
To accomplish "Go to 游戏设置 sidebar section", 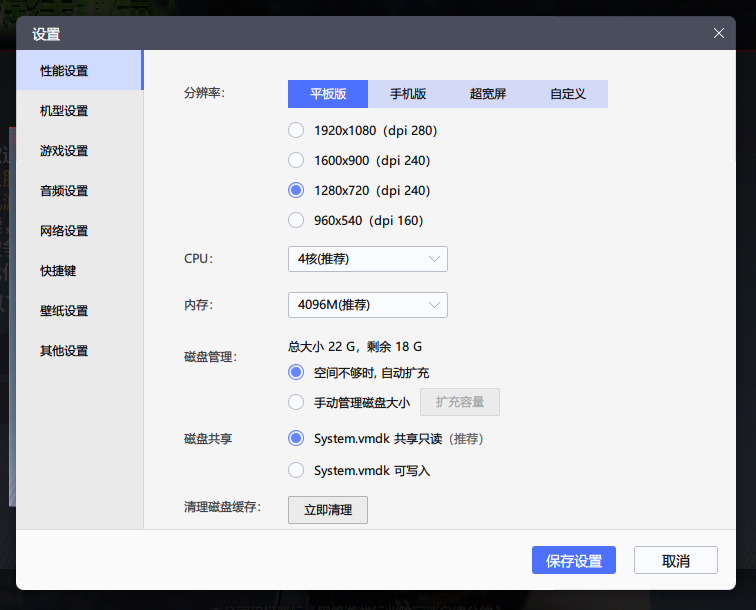I will (x=64, y=151).
